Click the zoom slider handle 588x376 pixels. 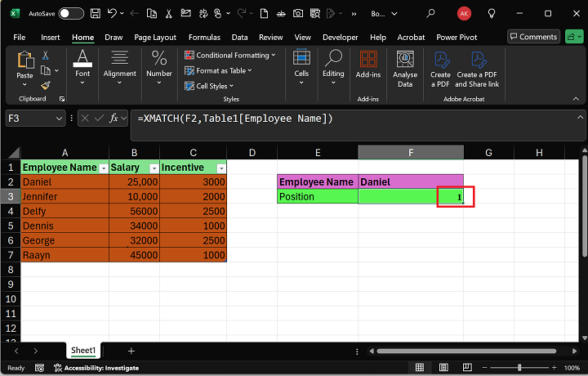[519, 367]
